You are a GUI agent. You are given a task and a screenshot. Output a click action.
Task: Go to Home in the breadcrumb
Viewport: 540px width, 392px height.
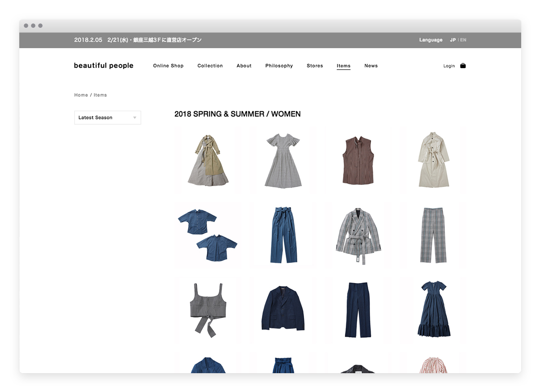point(81,95)
